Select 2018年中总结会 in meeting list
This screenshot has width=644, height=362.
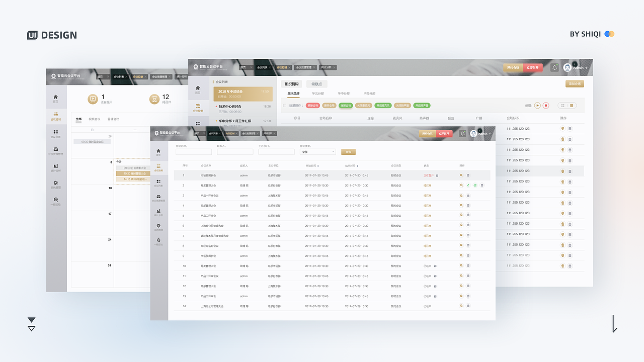[243, 94]
